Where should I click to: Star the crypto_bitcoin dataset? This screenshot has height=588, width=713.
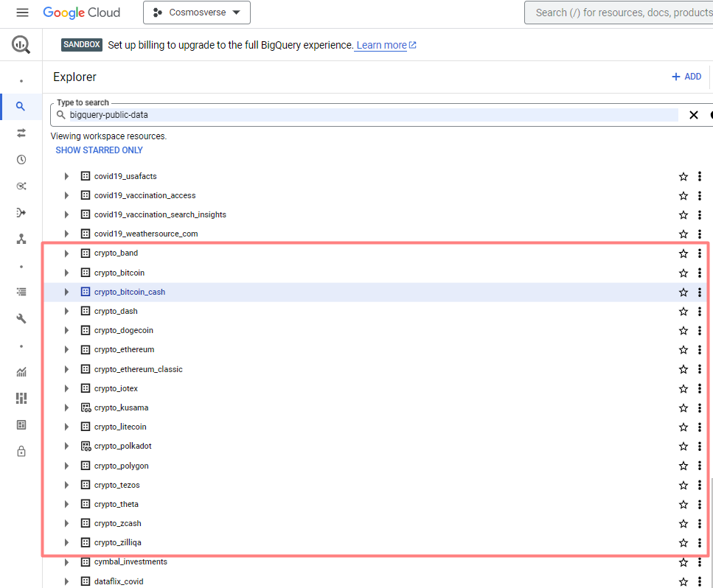683,273
